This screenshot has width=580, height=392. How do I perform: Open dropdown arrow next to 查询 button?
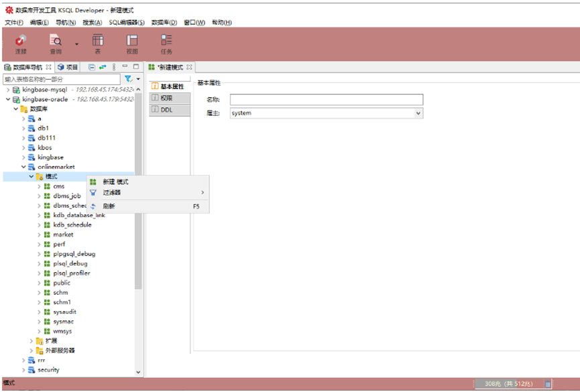[76, 44]
